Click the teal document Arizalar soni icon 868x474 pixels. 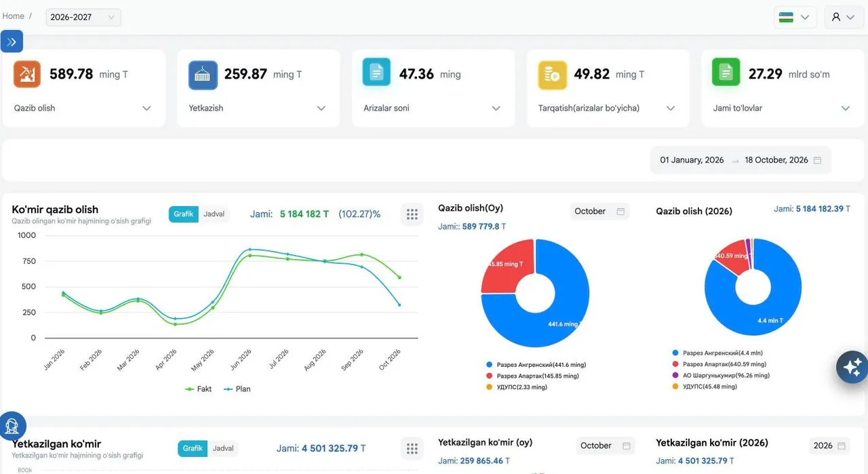click(376, 72)
